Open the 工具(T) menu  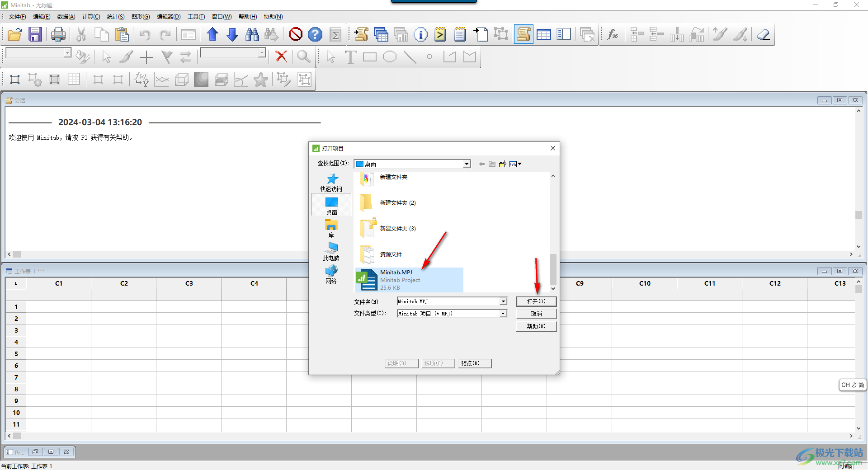196,17
